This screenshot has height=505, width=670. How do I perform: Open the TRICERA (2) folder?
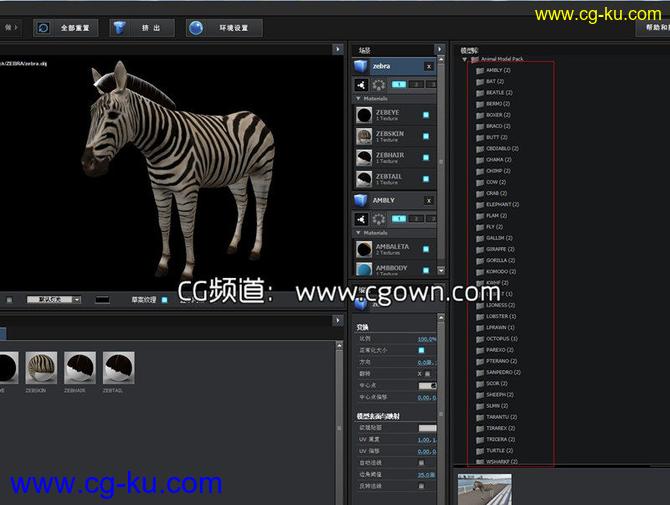496,439
